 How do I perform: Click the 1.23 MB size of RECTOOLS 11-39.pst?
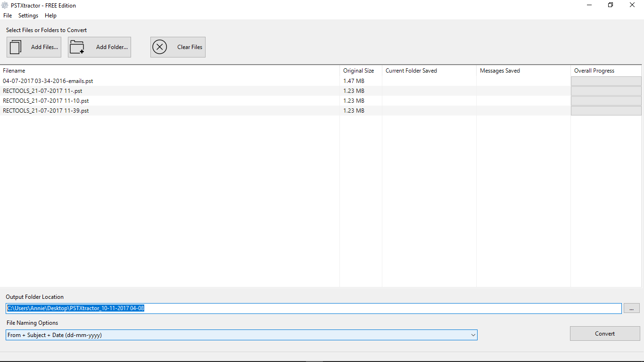pyautogui.click(x=354, y=111)
